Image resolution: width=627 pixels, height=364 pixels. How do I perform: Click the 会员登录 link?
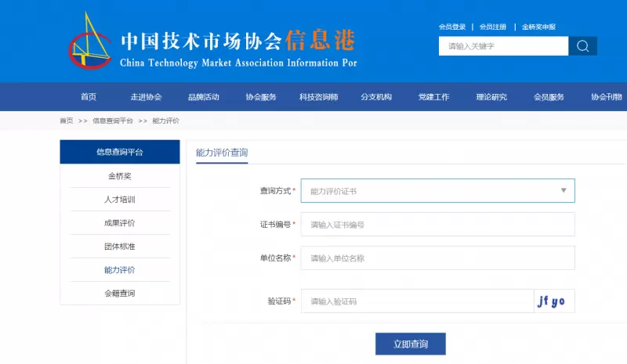[452, 27]
